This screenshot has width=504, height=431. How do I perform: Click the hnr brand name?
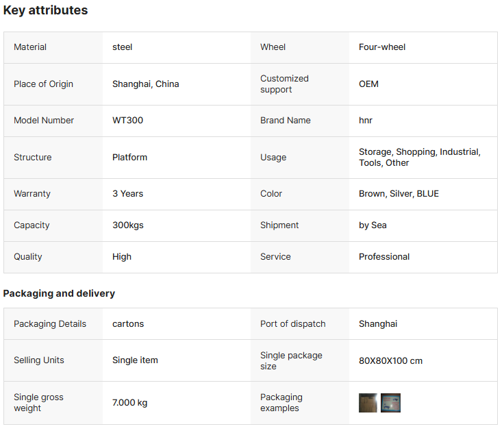[x=366, y=121]
